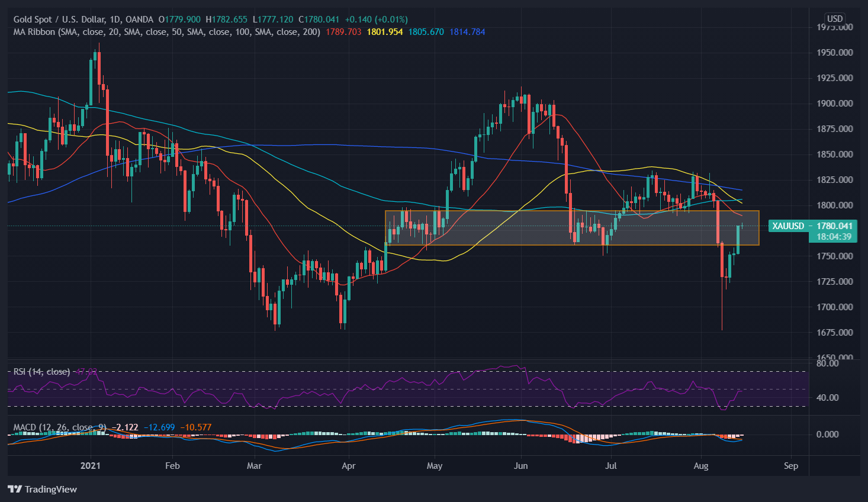
Task: Select the RSI (14, close) indicator label
Action: click(41, 372)
